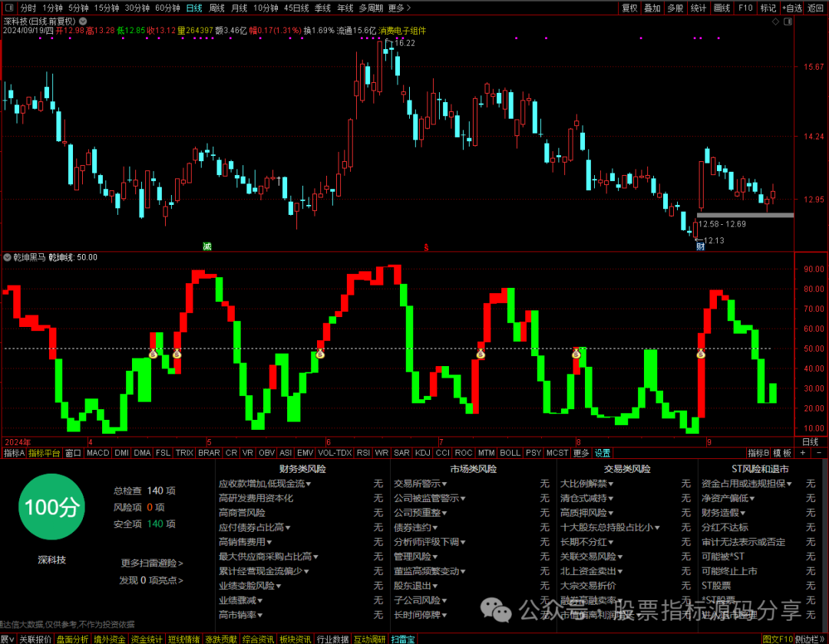Click the 窗口 button in indicator bar

pyautogui.click(x=73, y=453)
